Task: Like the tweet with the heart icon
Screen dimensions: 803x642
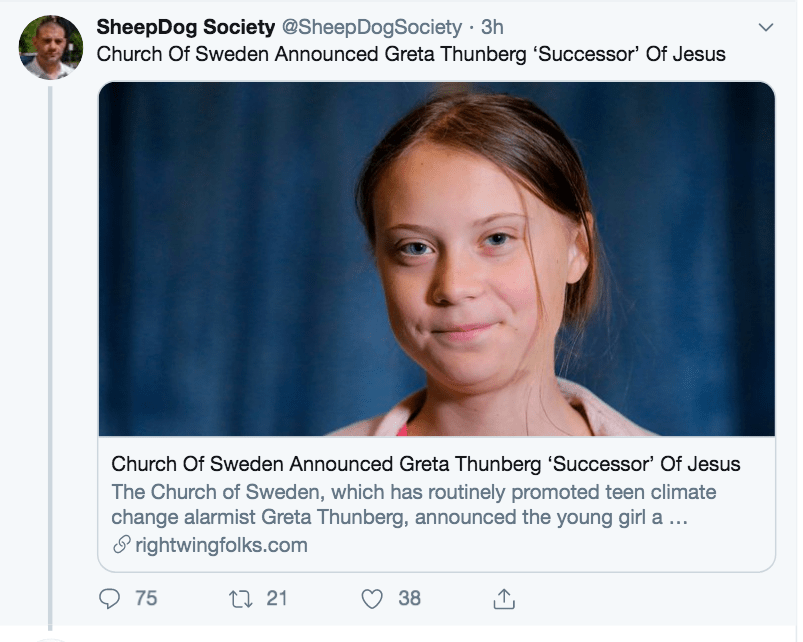Action: [372, 599]
